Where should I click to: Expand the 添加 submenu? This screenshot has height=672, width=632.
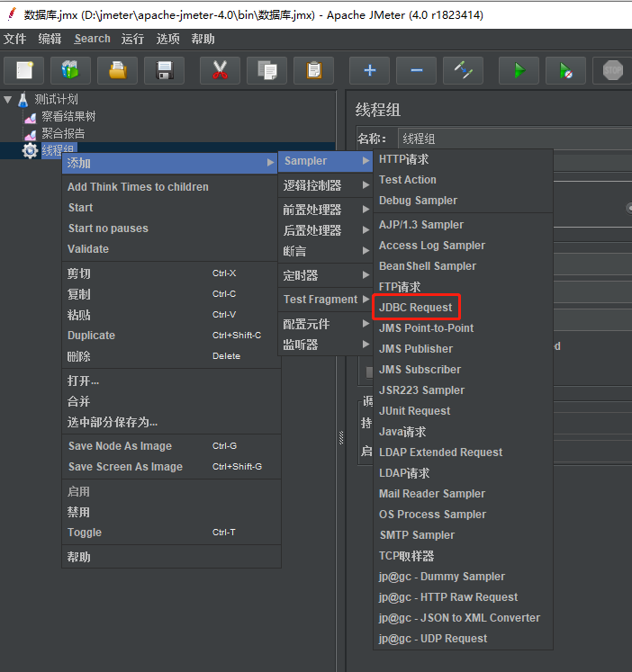170,163
